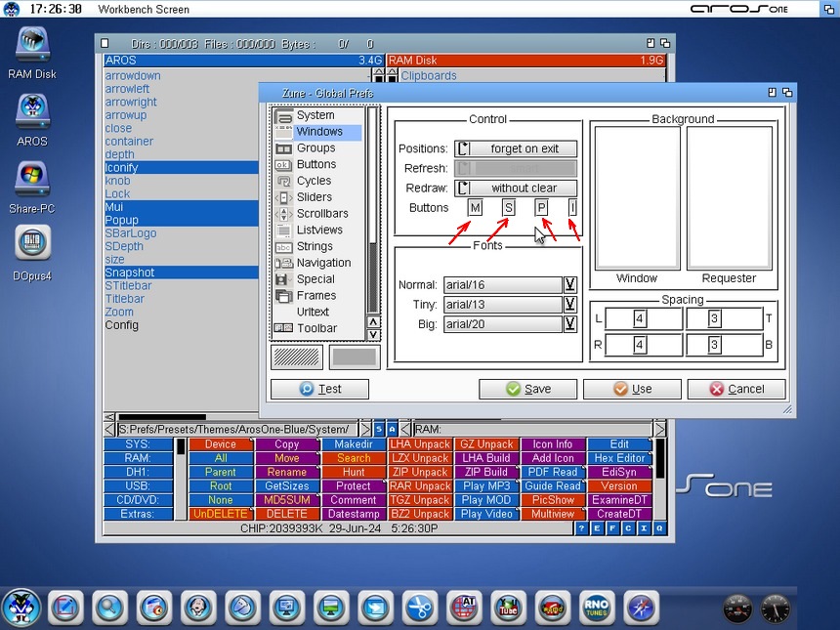Select the Navigation prefs page

click(317, 263)
